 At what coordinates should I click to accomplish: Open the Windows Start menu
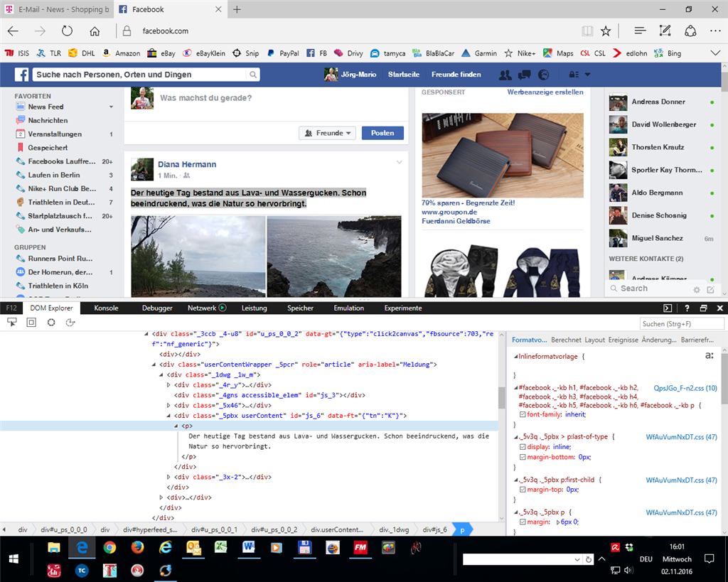[14, 559]
